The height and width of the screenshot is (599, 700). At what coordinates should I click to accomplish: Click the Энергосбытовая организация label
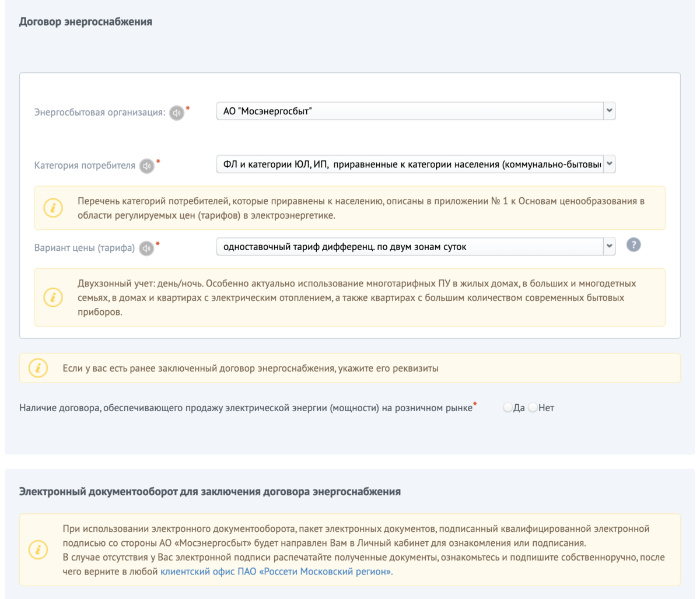(x=100, y=113)
